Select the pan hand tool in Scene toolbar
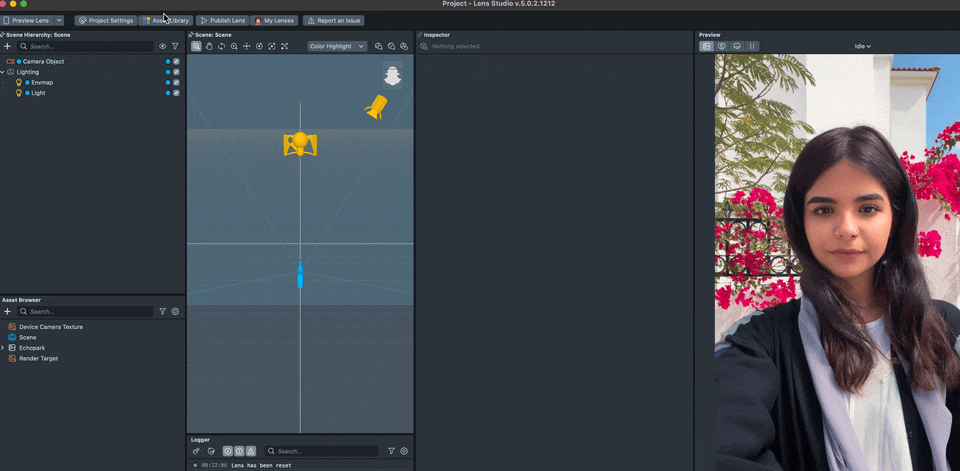 tap(209, 46)
